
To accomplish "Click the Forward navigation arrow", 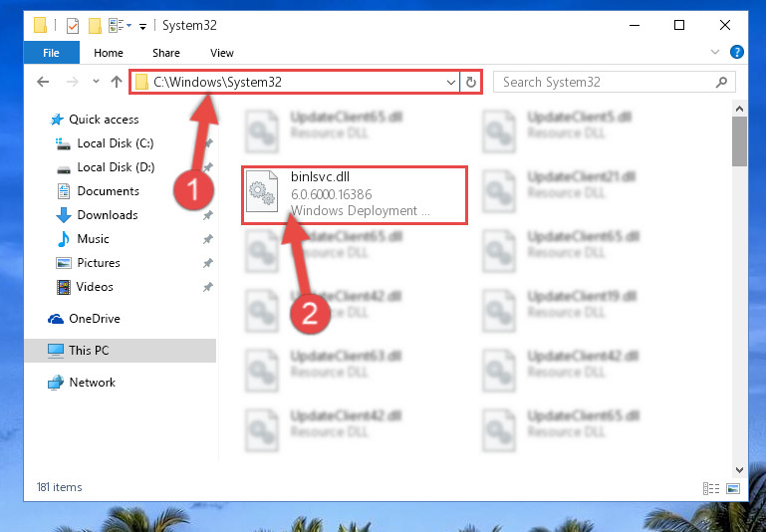I will [73, 82].
